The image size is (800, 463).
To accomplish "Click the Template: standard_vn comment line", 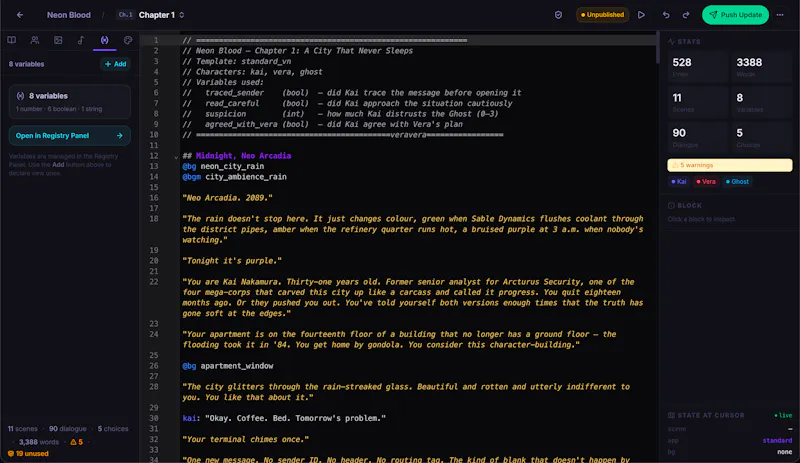I will 237,61.
